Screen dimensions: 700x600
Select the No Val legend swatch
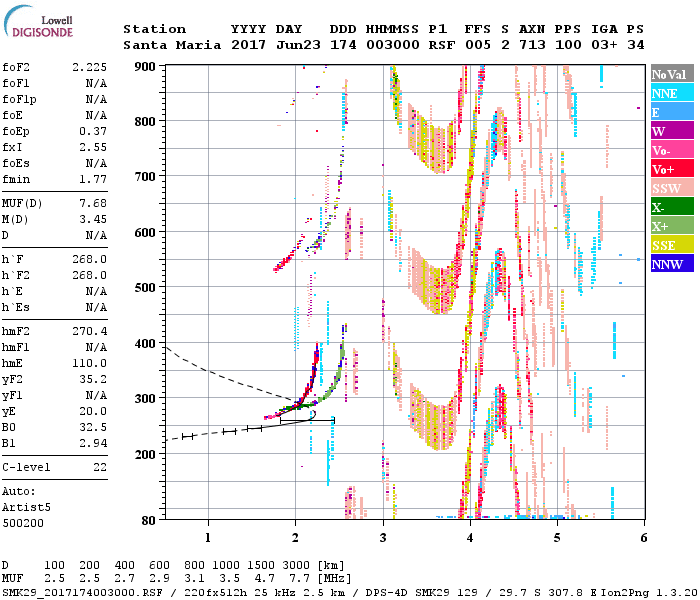672,74
